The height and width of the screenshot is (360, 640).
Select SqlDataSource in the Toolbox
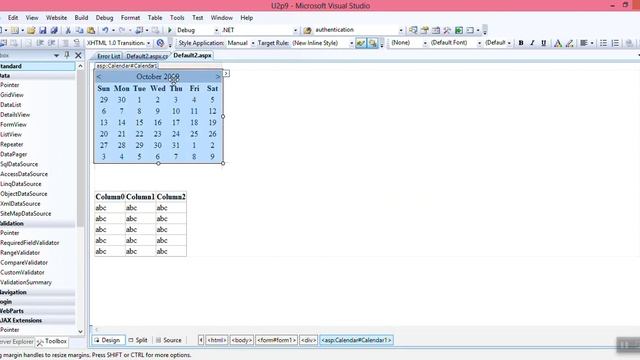(x=19, y=164)
